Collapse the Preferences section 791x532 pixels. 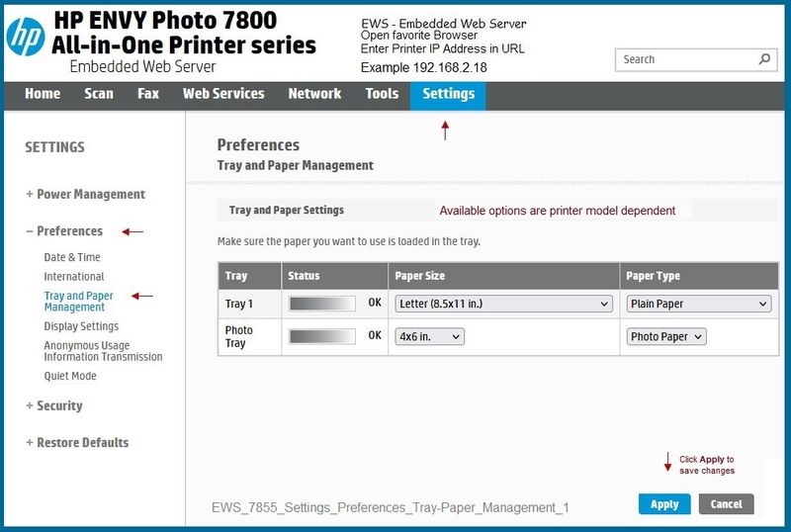(64, 231)
